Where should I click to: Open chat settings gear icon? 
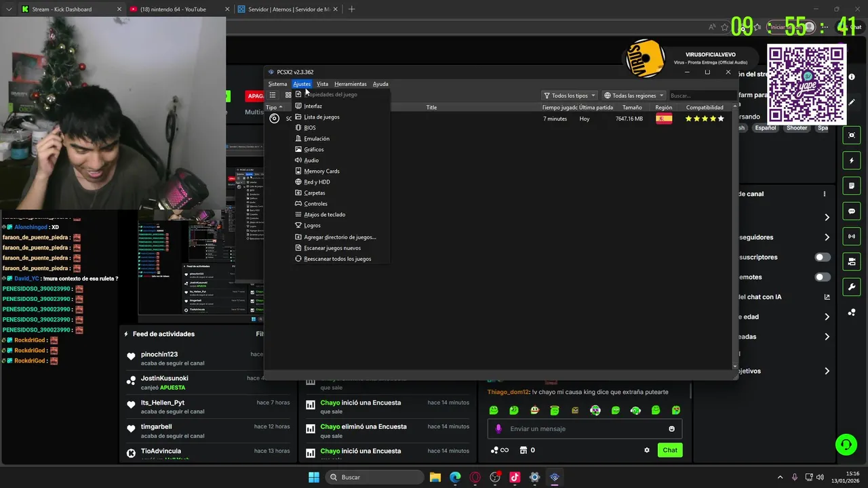click(646, 450)
